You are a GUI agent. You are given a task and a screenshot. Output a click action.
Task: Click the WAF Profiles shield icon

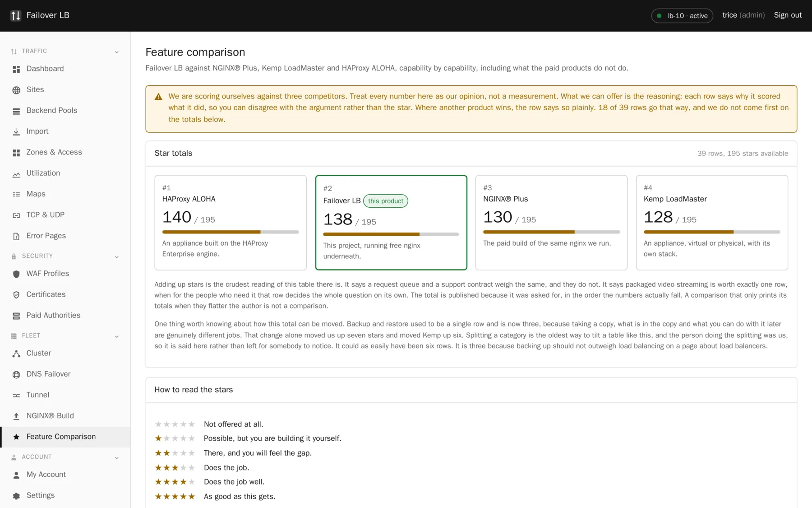point(16,274)
